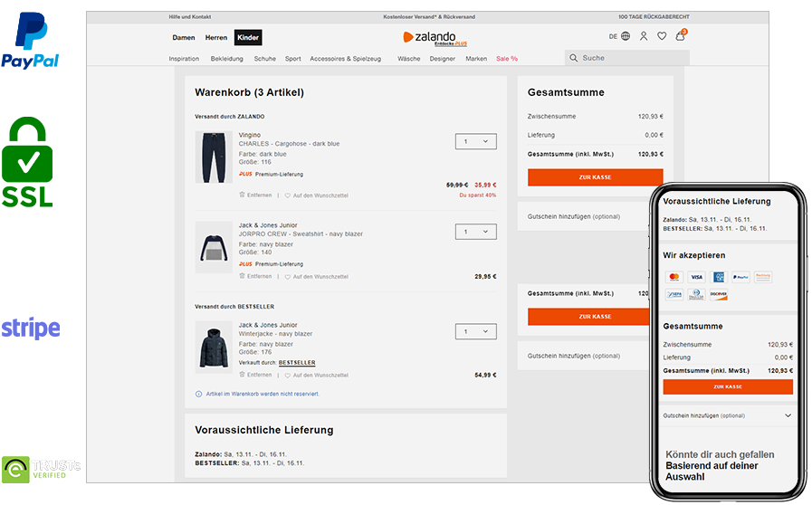
Task: Click Discover payment icon in phone view
Action: coord(719,295)
